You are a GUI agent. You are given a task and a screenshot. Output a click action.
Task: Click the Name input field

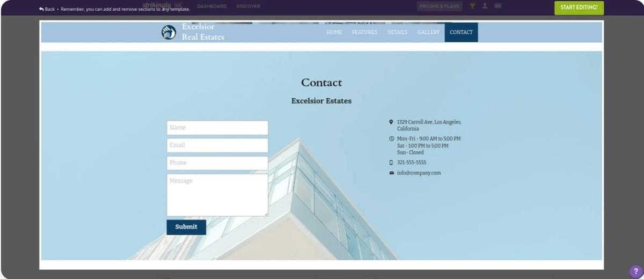217,128
